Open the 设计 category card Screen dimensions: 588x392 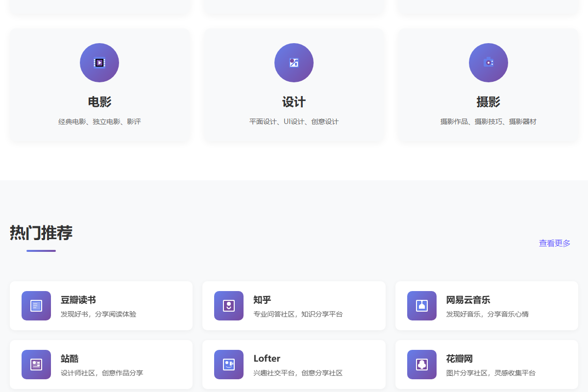(x=294, y=86)
